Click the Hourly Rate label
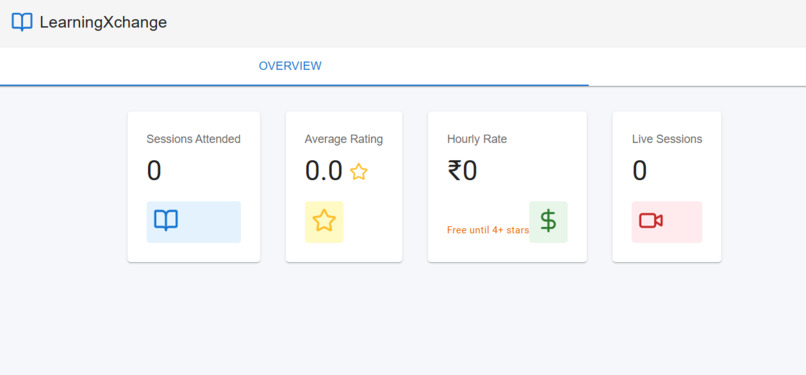 477,139
